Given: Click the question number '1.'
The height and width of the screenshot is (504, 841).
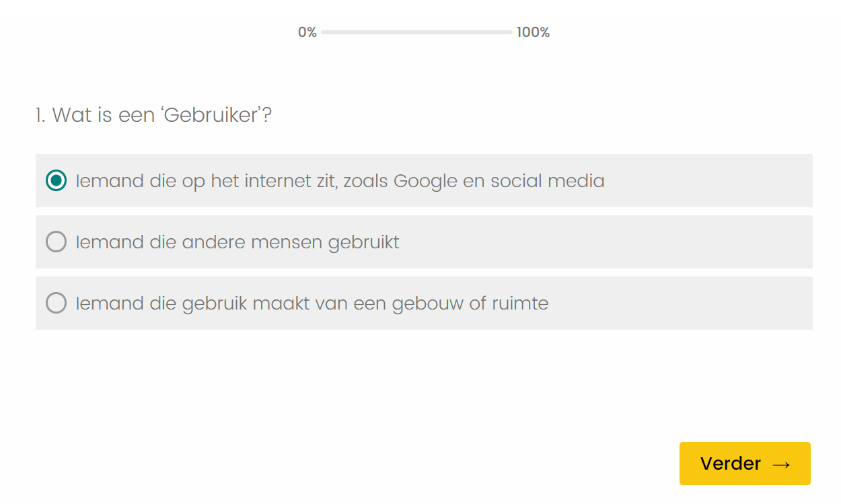Looking at the screenshot, I should click(x=39, y=115).
